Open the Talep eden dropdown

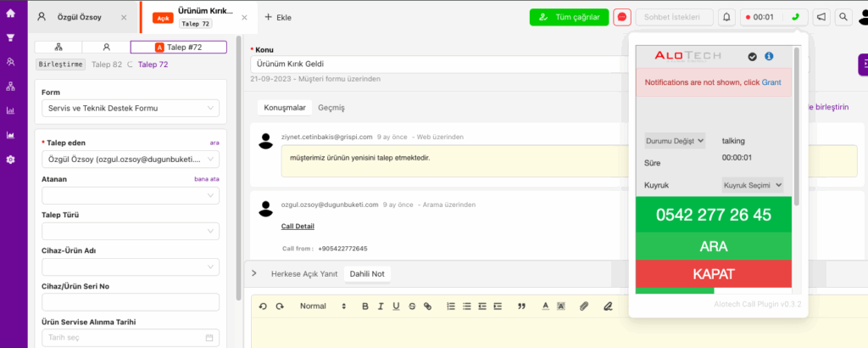[x=130, y=159]
